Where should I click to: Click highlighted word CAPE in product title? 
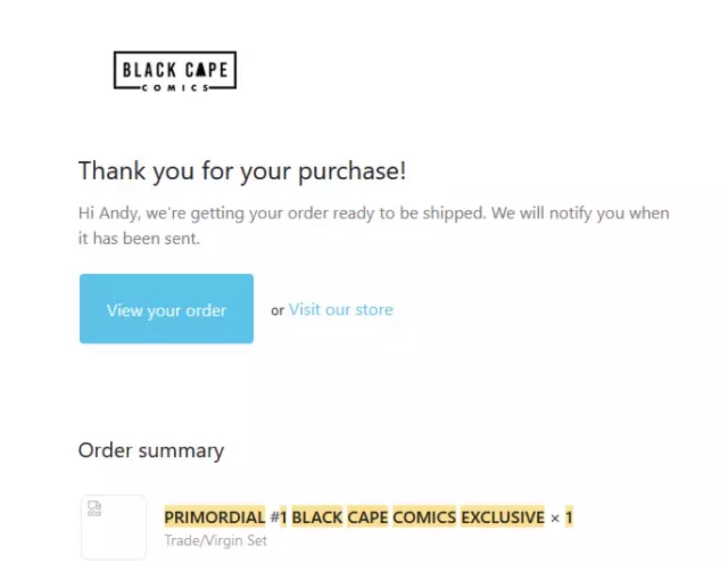coord(368,517)
